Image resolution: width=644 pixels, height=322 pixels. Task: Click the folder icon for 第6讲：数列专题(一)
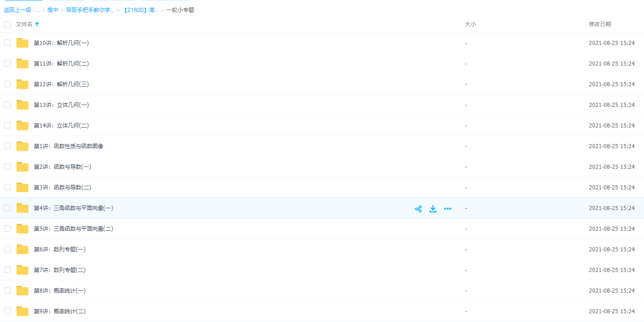tap(22, 250)
